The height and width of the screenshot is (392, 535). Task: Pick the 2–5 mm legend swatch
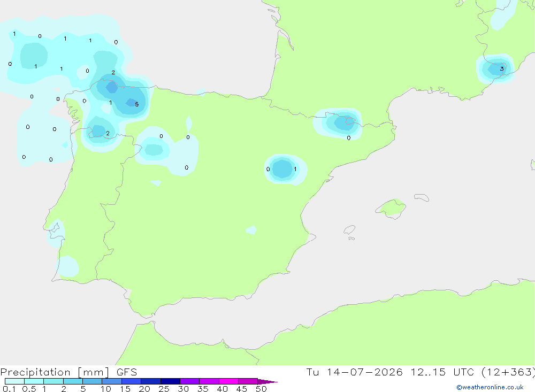(73, 381)
